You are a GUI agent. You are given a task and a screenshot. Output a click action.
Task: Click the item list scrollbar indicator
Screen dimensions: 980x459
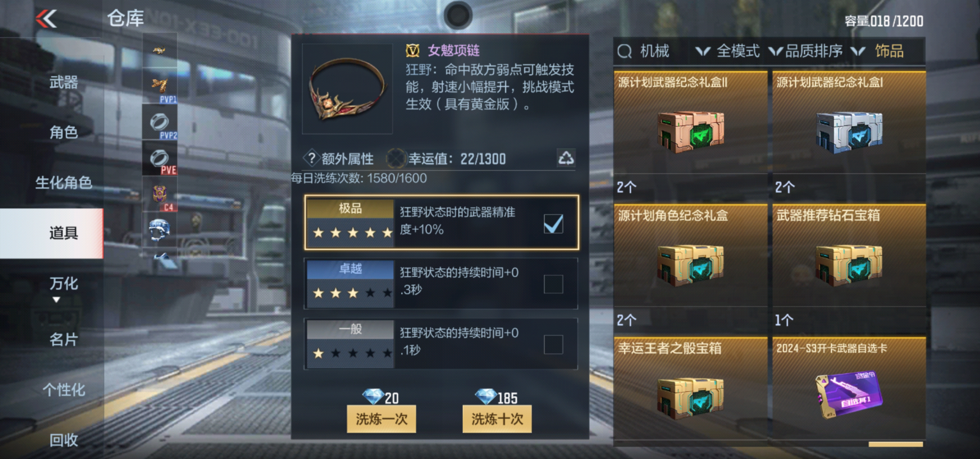(x=895, y=444)
